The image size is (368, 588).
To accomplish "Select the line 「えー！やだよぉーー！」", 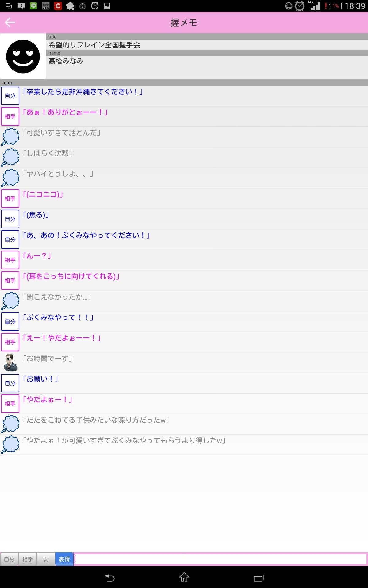I will 184,342.
